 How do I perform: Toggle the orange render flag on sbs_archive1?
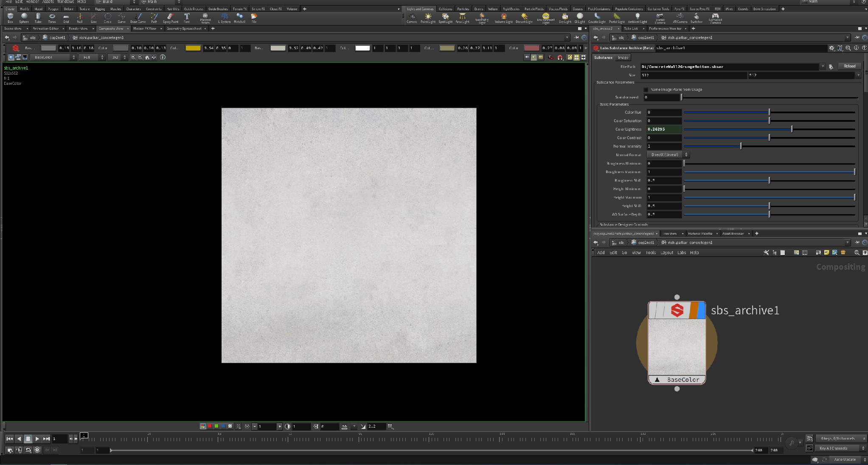[x=694, y=311]
